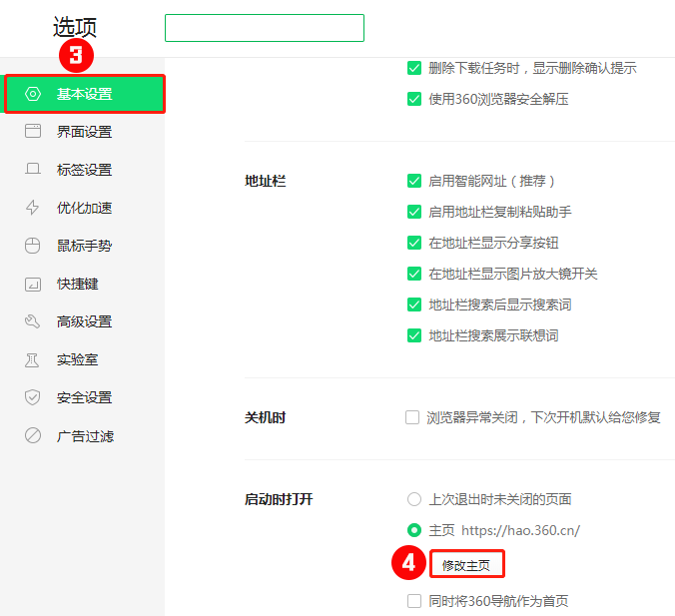Uncheck 启用智能网址（推荐） checkbox
675x616 pixels.
point(413,181)
